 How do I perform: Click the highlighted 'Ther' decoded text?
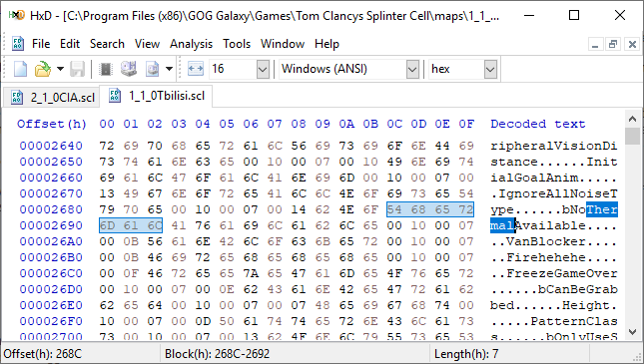click(x=602, y=209)
